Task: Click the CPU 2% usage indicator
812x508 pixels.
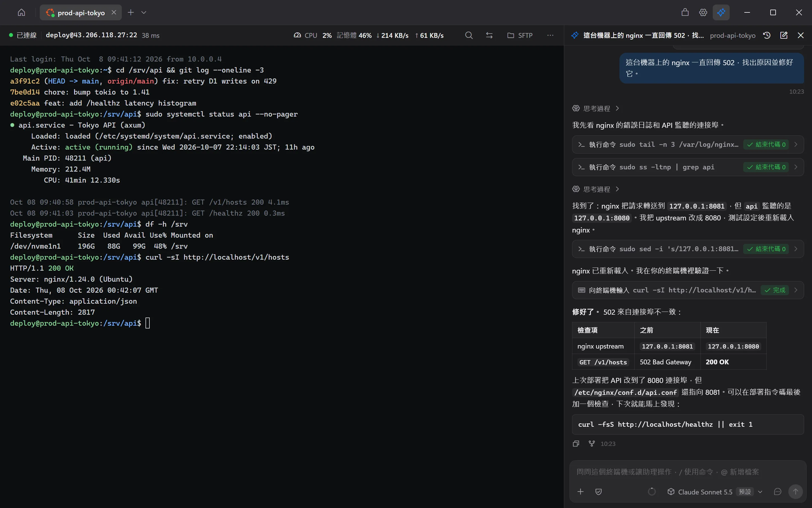Action: [313, 35]
